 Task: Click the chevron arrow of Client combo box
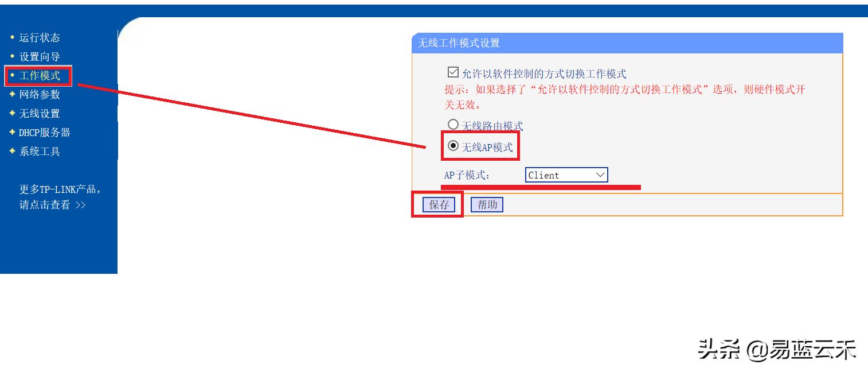point(600,175)
